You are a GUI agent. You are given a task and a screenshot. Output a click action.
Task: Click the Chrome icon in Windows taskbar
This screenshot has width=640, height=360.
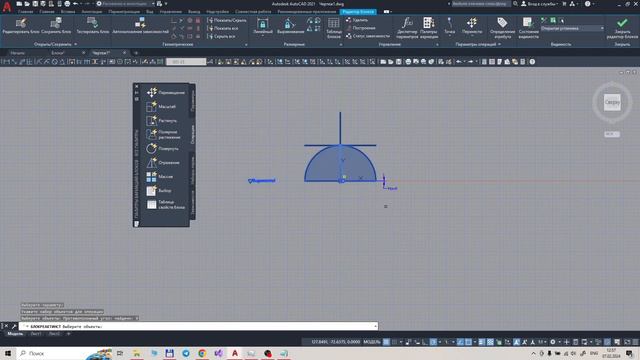tap(202, 353)
